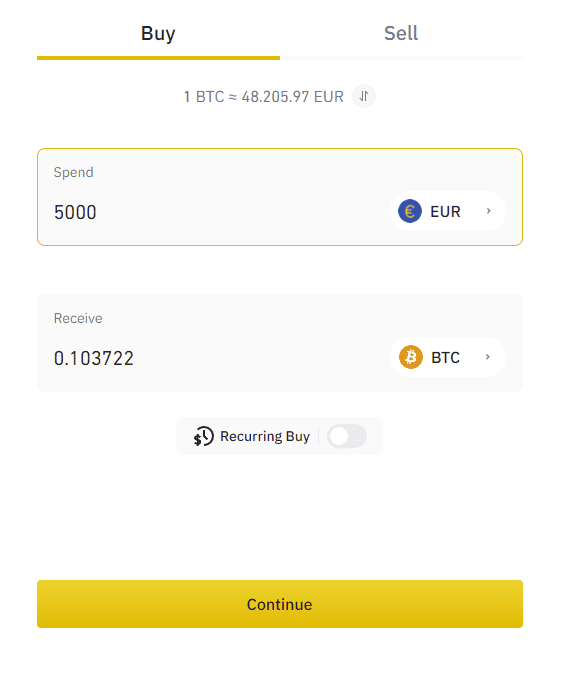The image size is (581, 676).
Task: Click the Recurring Buy label
Action: coord(265,436)
